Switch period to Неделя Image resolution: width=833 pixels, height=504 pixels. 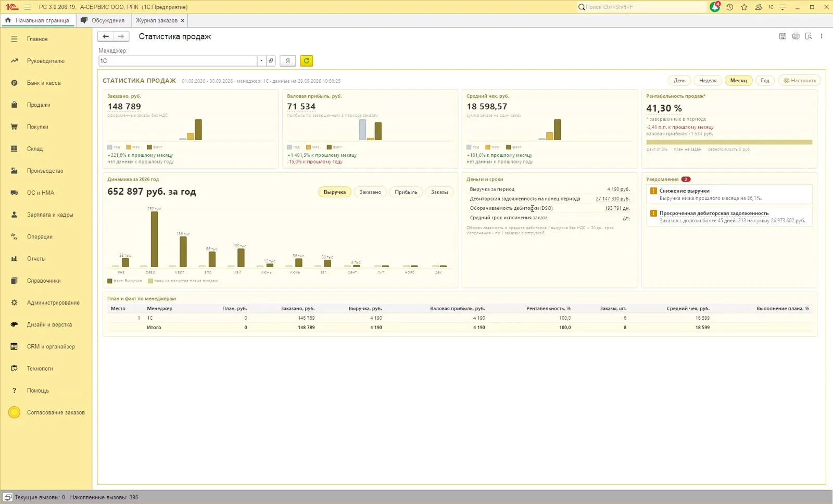708,81
